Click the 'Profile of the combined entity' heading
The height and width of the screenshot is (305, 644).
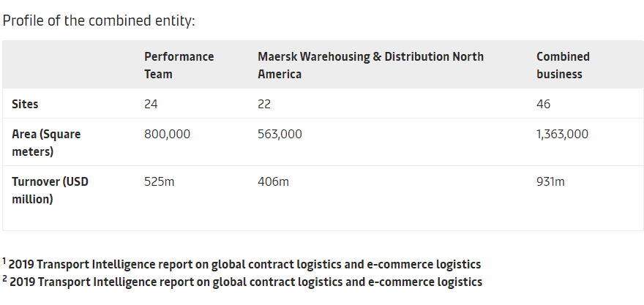click(x=99, y=20)
